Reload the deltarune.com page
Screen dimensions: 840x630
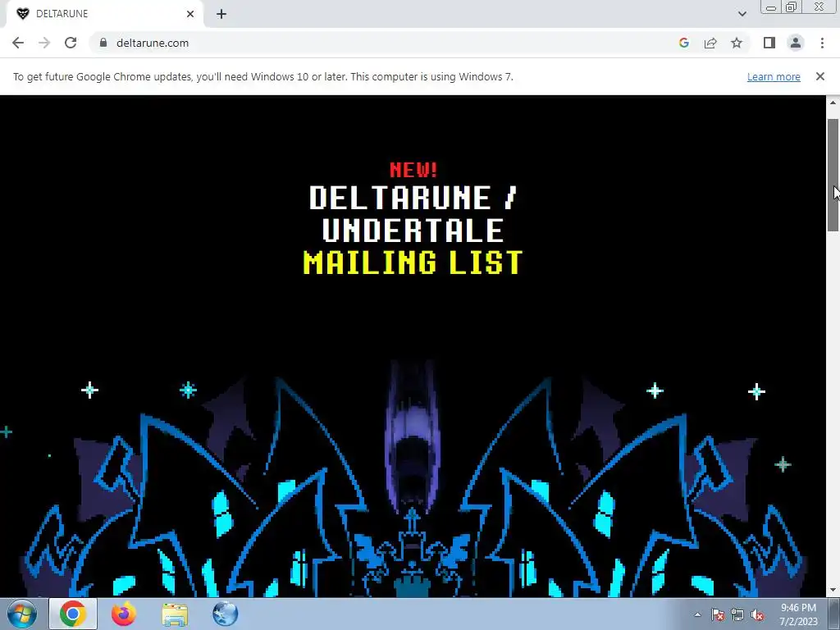(x=71, y=43)
